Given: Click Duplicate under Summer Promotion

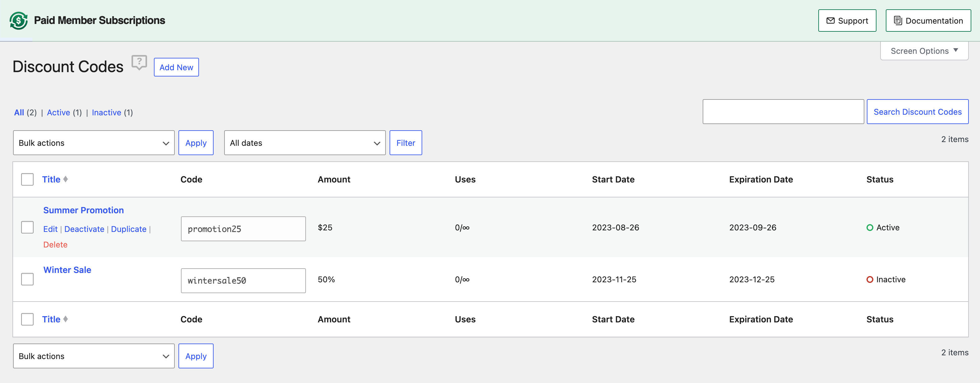Looking at the screenshot, I should (x=129, y=229).
